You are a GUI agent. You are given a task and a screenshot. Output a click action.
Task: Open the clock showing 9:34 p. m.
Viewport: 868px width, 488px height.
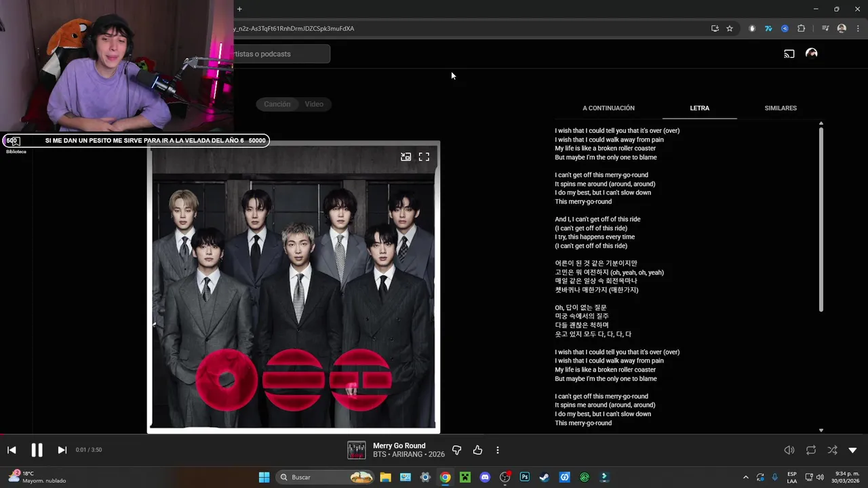click(847, 477)
